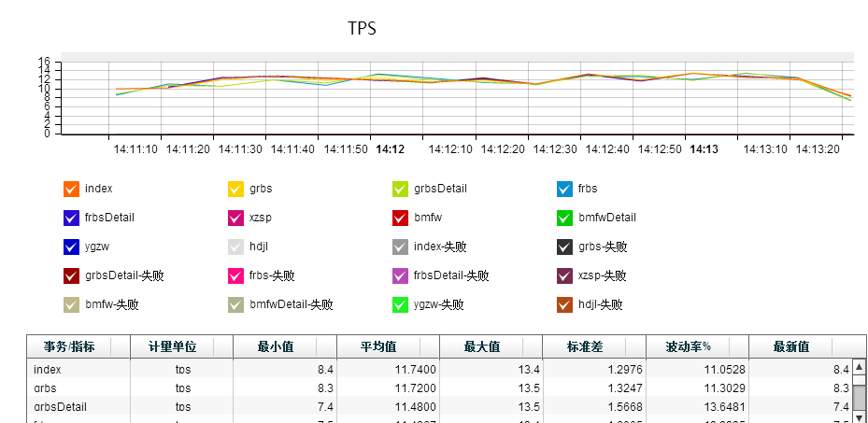The width and height of the screenshot is (868, 423).
Task: Toggle the index-失败 legend checkbox
Action: click(x=400, y=247)
